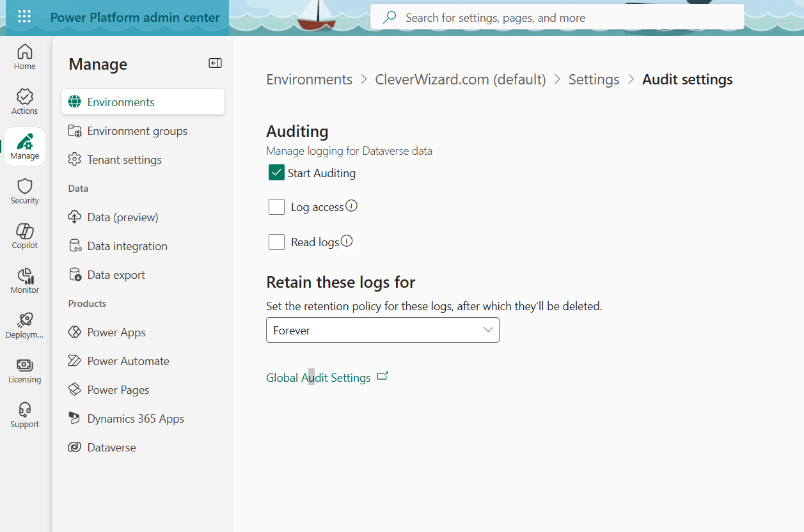Open the Deployment rocket icon
Viewport: 804px width, 532px height.
(25, 320)
